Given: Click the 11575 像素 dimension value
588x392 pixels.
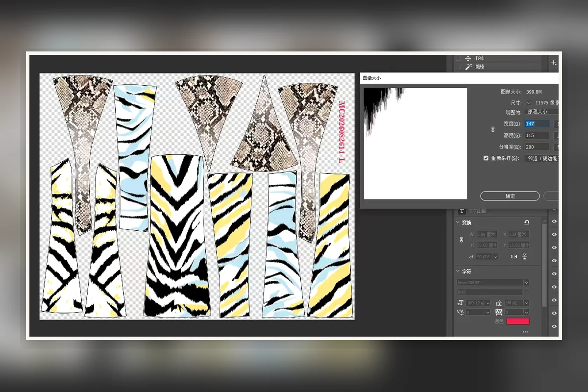Looking at the screenshot, I should pos(547,103).
